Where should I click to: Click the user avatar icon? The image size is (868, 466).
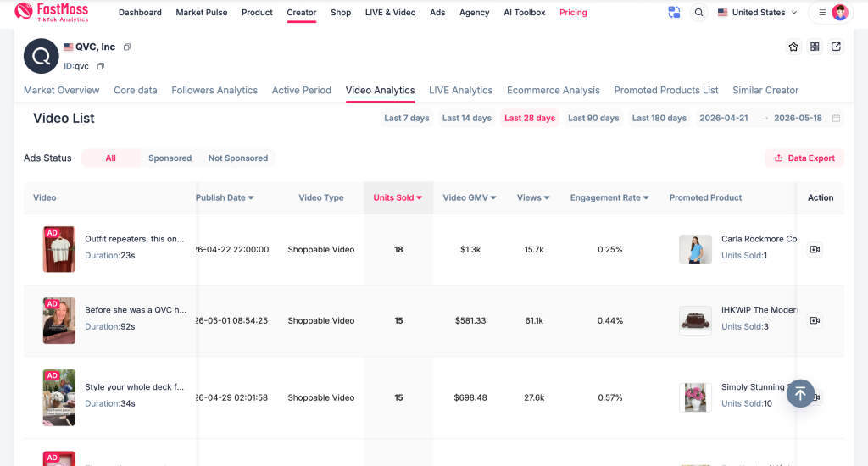(840, 12)
